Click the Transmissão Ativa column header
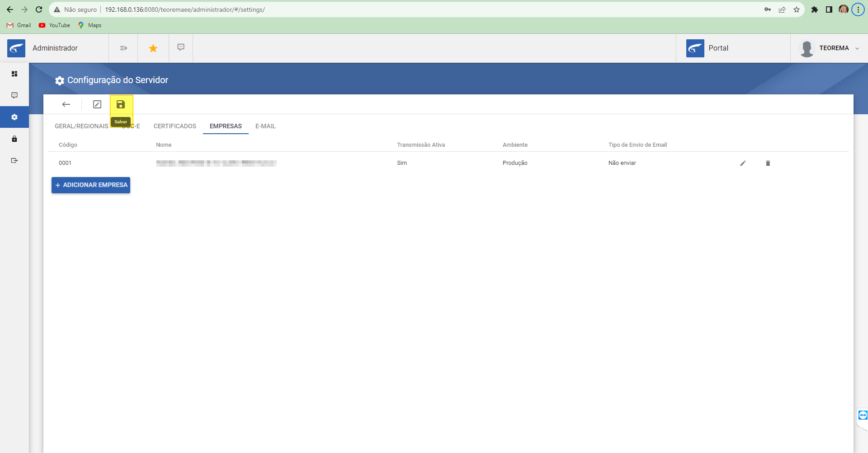Screen dimensions: 868x453 tap(421, 145)
